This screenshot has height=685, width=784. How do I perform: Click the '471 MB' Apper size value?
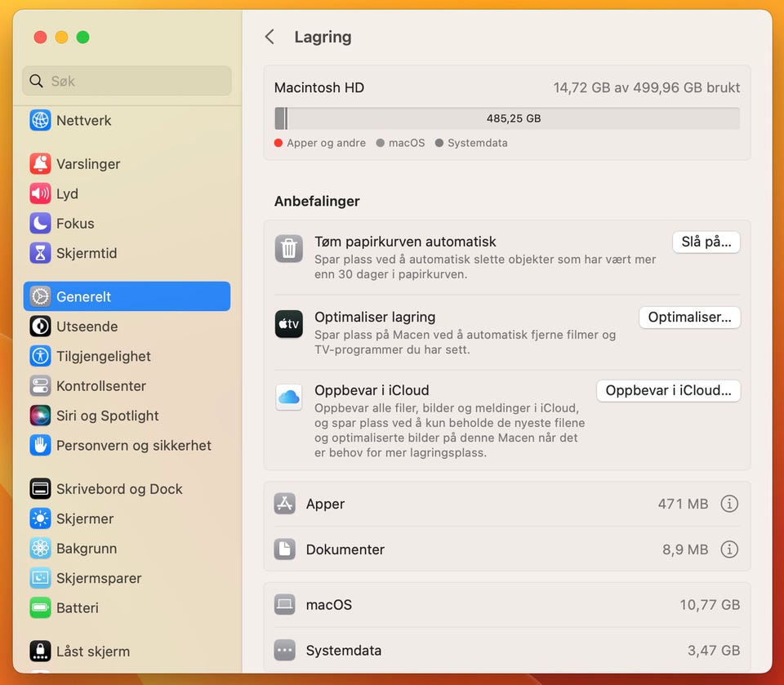tap(683, 504)
